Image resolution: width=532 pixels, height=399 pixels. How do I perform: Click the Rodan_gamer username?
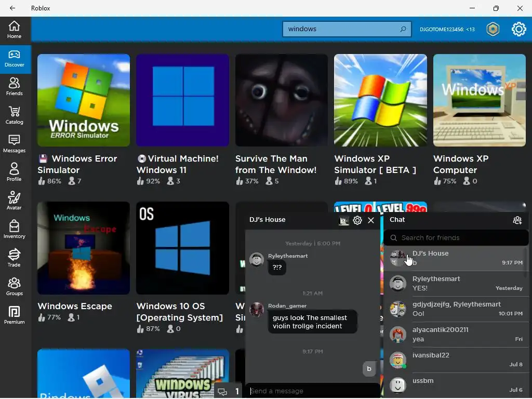coord(287,305)
